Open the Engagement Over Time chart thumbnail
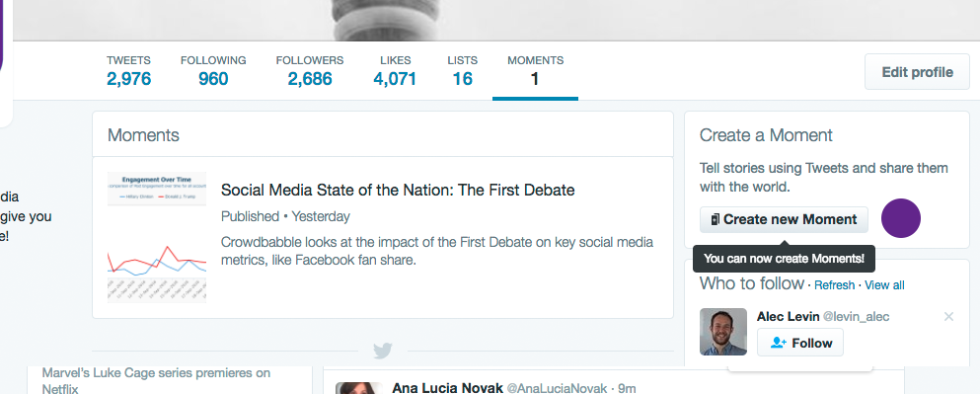Image resolution: width=980 pixels, height=394 pixels. [157, 237]
